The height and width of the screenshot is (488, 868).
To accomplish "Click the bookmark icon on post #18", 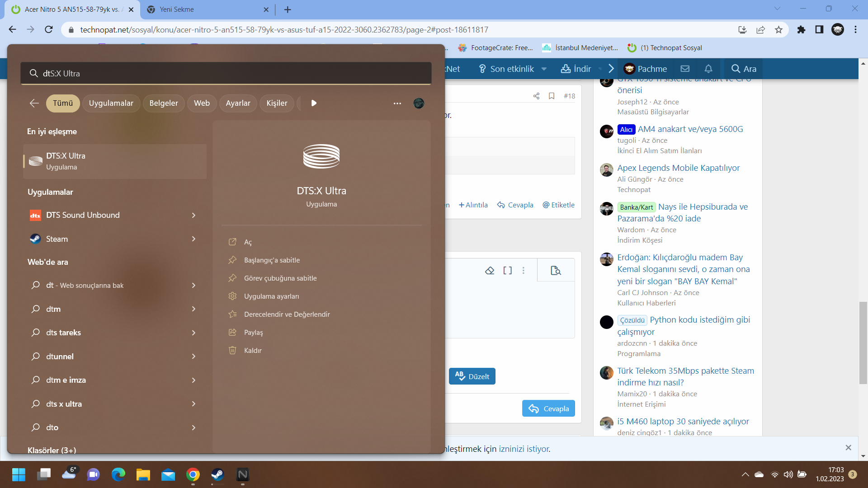I will [552, 96].
